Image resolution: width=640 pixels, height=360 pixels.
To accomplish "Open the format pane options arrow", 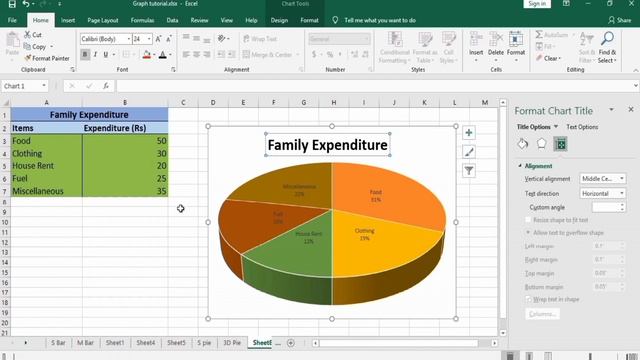I will click(x=611, y=110).
